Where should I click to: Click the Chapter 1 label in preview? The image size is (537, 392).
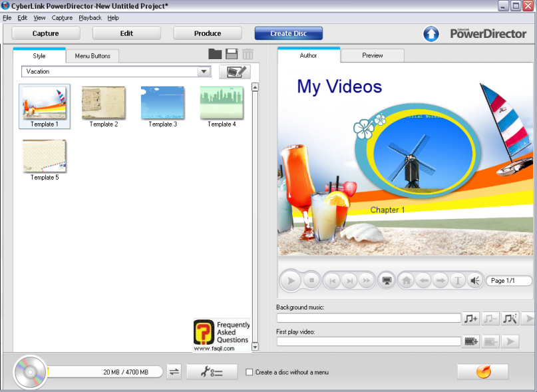pos(387,210)
